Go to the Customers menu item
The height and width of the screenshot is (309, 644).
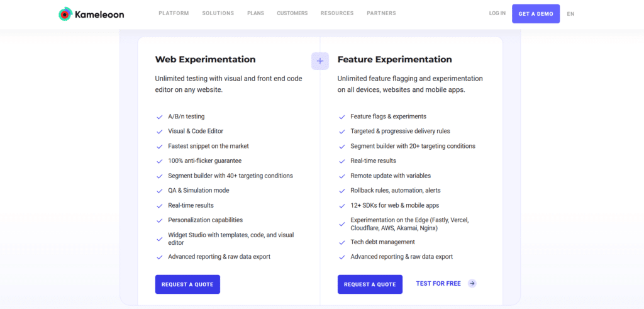(292, 13)
